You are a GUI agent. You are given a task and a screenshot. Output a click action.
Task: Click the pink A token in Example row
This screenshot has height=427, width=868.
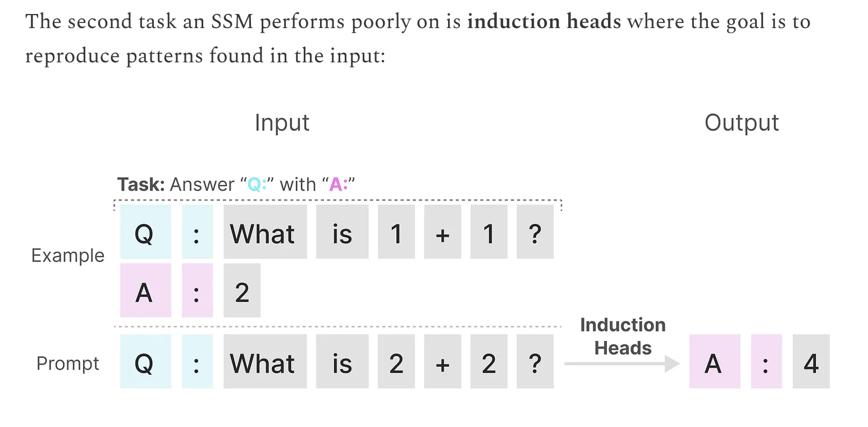[x=145, y=290]
